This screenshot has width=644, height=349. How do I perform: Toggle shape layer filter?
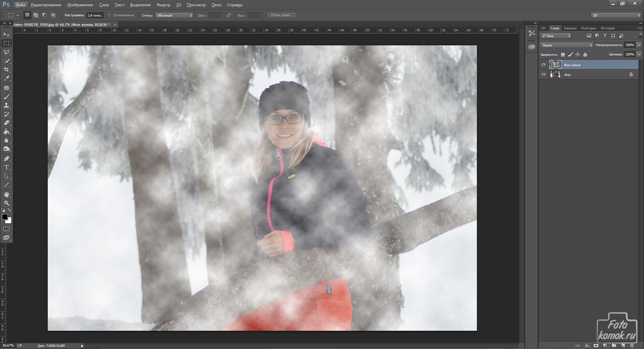tap(613, 36)
